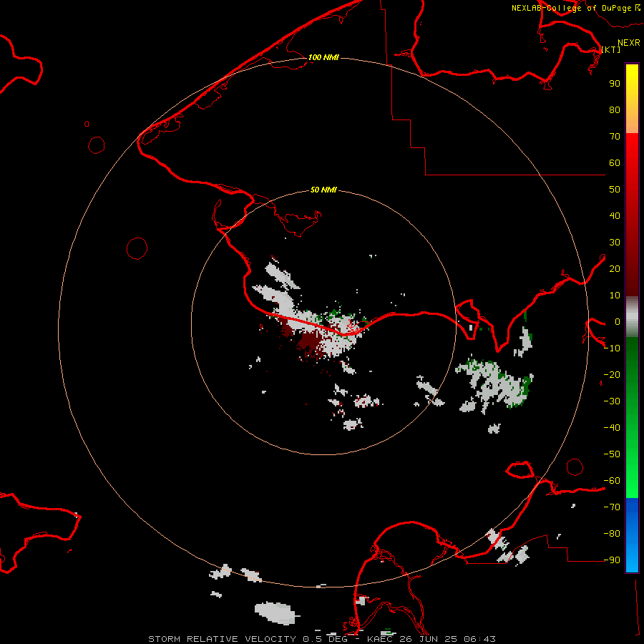The image size is (644, 644).
Task: Click the 50 NMI range ring label
Action: click(323, 190)
